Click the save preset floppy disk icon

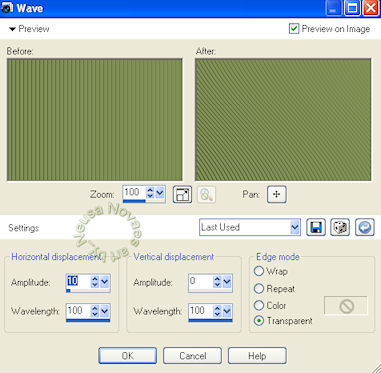(315, 227)
